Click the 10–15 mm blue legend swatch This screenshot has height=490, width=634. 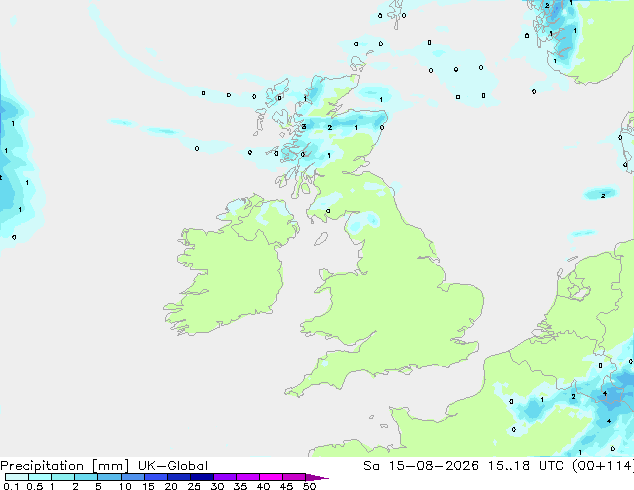point(132,477)
